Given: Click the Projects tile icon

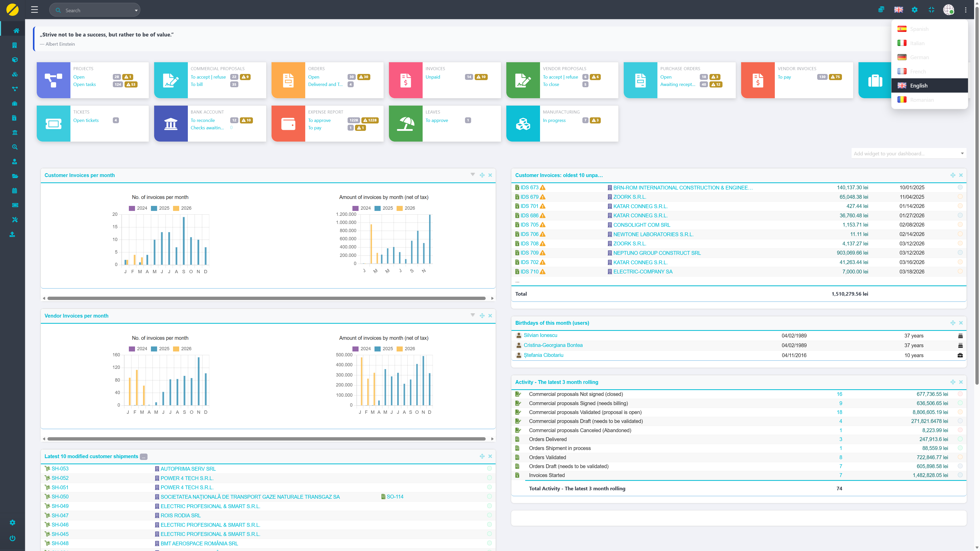Looking at the screenshot, I should click(x=53, y=80).
